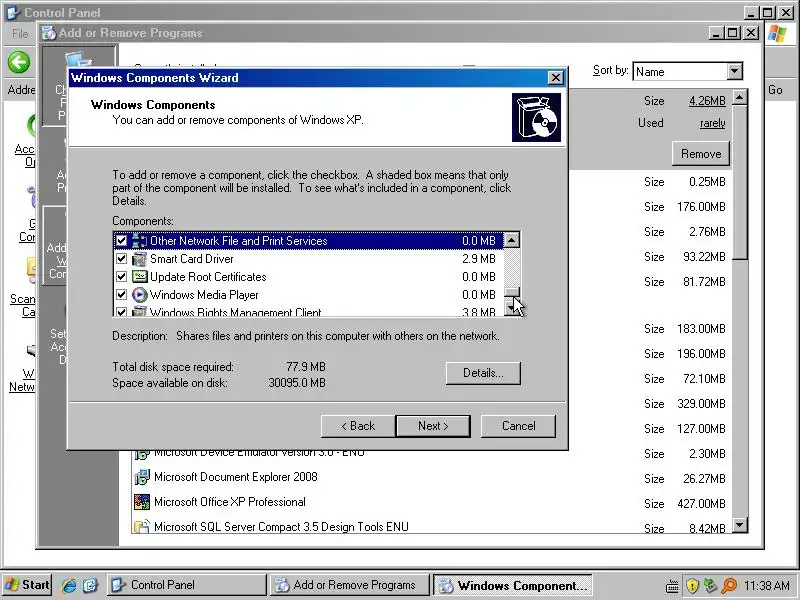Click the Go button in Control Panel
The height and width of the screenshot is (600, 800).
[x=775, y=90]
